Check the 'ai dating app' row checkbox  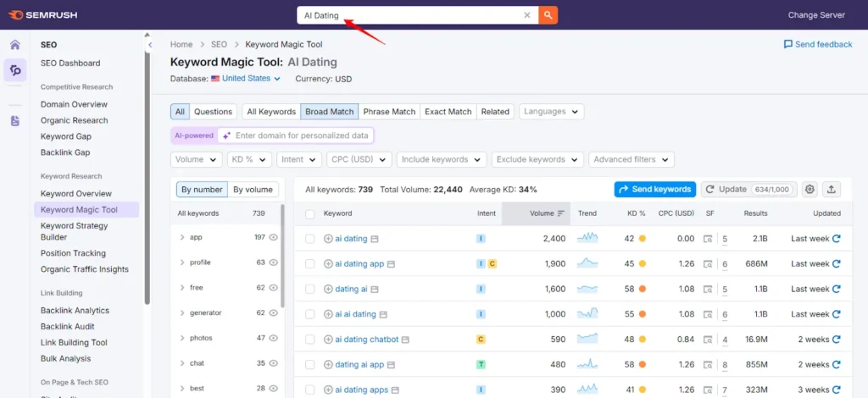pyautogui.click(x=310, y=263)
